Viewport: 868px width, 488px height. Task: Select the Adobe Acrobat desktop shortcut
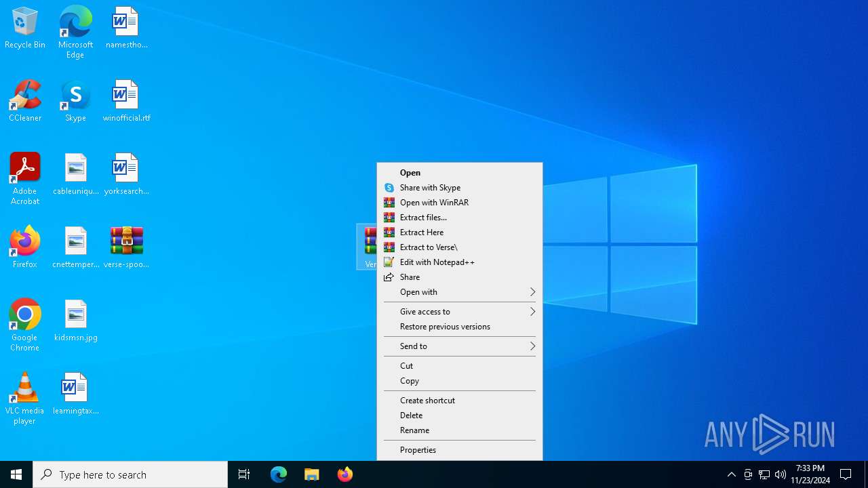click(25, 179)
